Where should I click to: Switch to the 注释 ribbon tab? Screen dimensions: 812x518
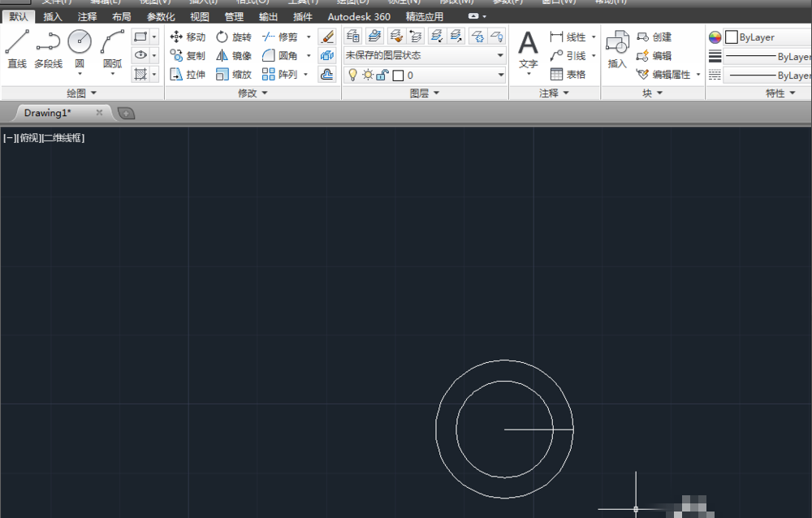tap(87, 16)
